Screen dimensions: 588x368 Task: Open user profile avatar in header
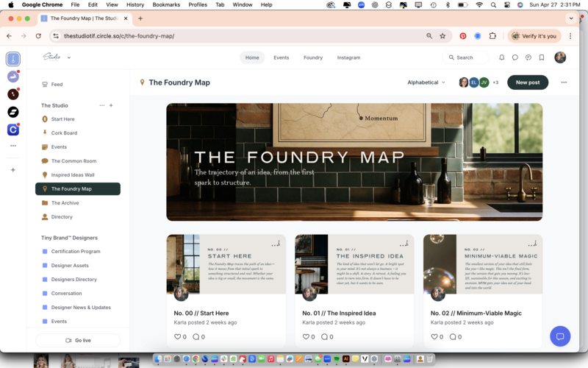560,57
